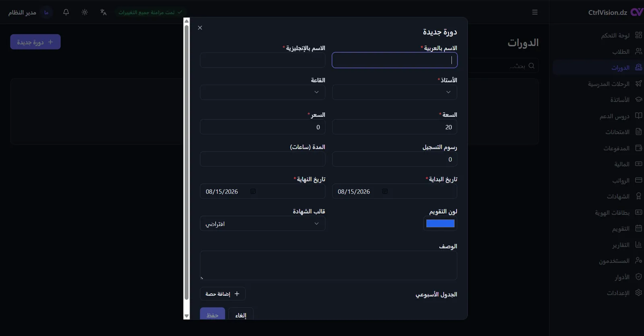Click إضافة حصة to add a session
The image size is (644, 336).
pos(223,294)
